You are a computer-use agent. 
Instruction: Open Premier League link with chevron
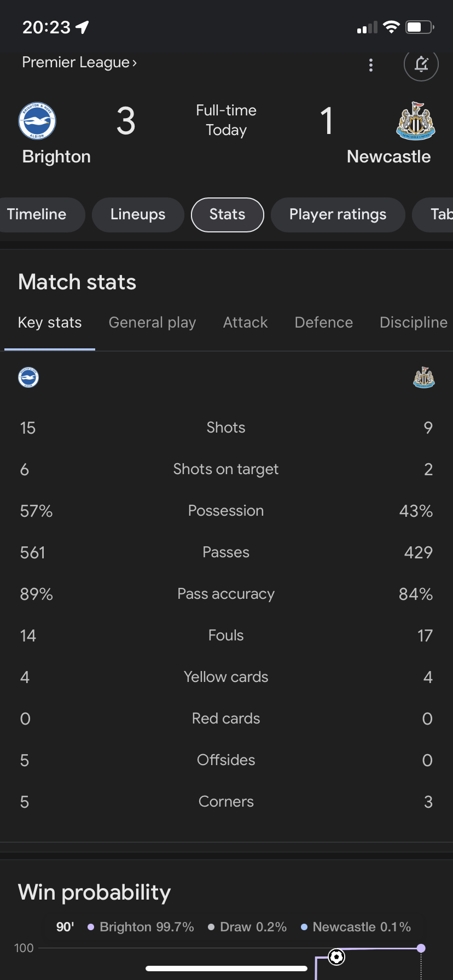point(79,62)
